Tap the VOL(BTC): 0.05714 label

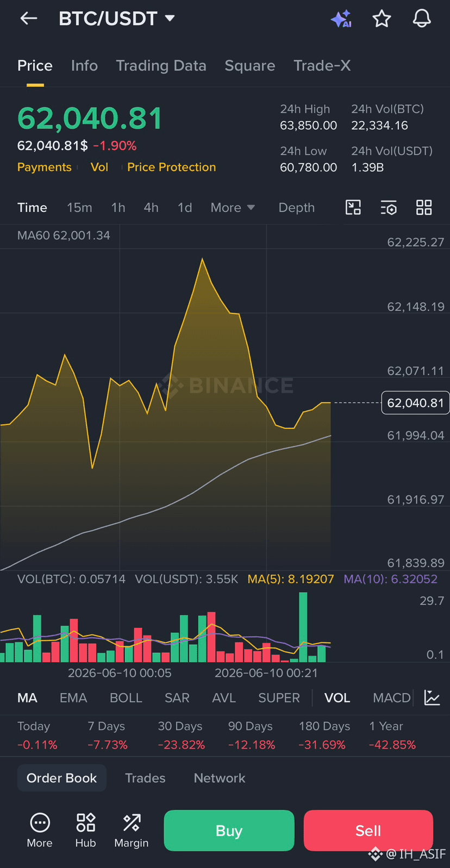(71, 579)
